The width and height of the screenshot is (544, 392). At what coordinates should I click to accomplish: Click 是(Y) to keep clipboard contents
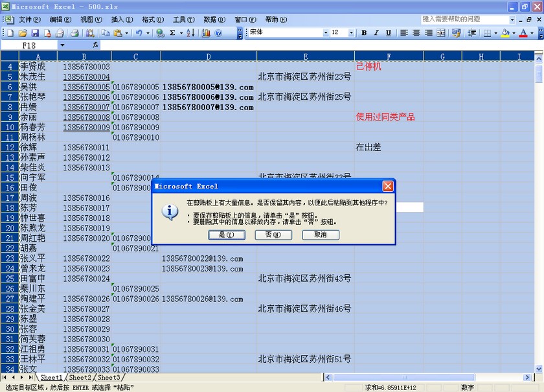[x=227, y=235]
